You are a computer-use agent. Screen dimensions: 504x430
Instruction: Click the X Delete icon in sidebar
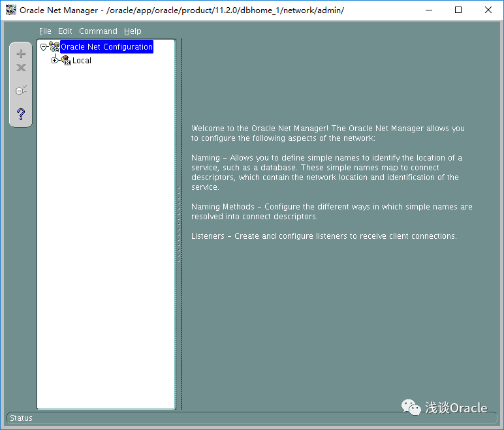point(21,67)
